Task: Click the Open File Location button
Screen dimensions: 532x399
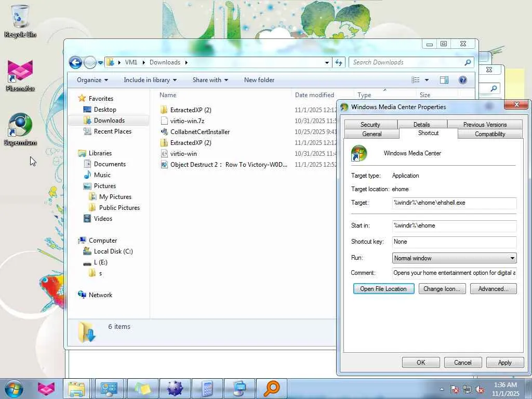Action: pos(383,289)
